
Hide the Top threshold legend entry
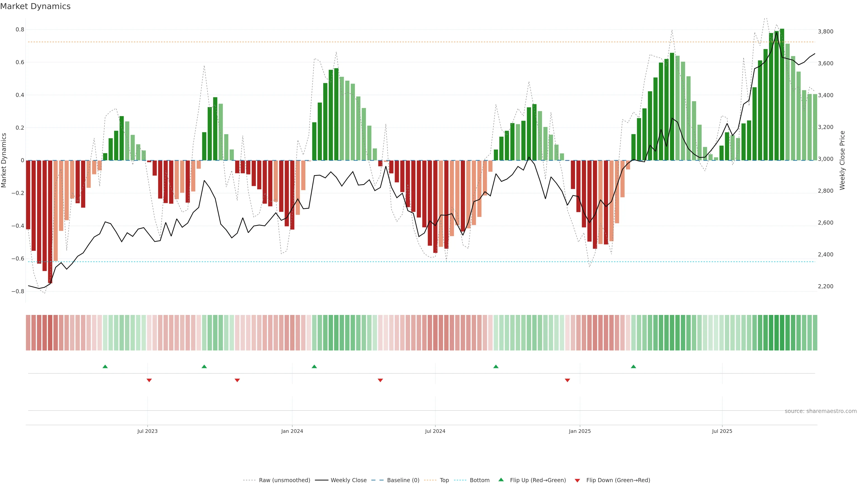pos(444,480)
